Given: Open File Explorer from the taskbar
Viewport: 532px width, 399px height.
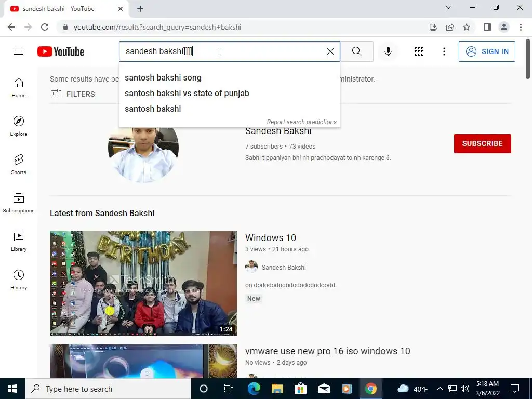Looking at the screenshot, I should (277, 389).
